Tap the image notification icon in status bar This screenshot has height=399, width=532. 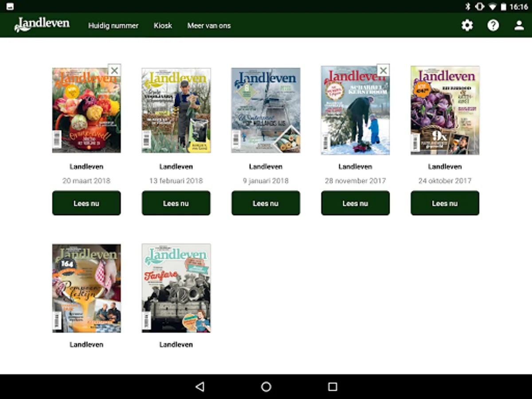[x=10, y=7]
